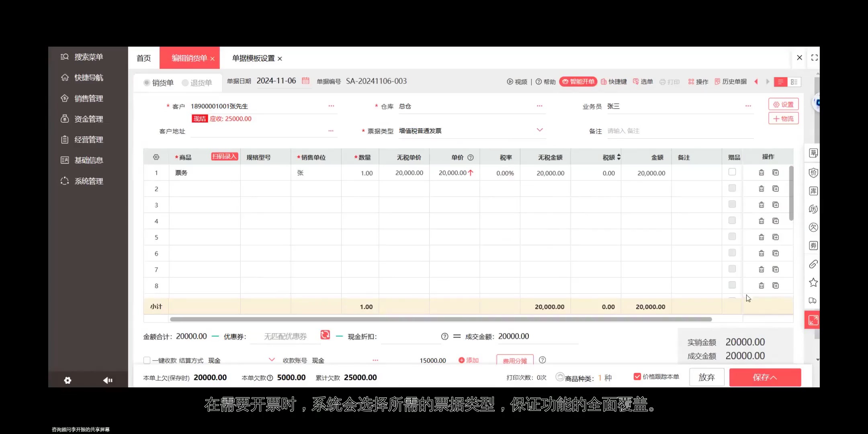Click the star favorite icon on right sidebar
Screen dimensions: 868x434
pos(814,282)
